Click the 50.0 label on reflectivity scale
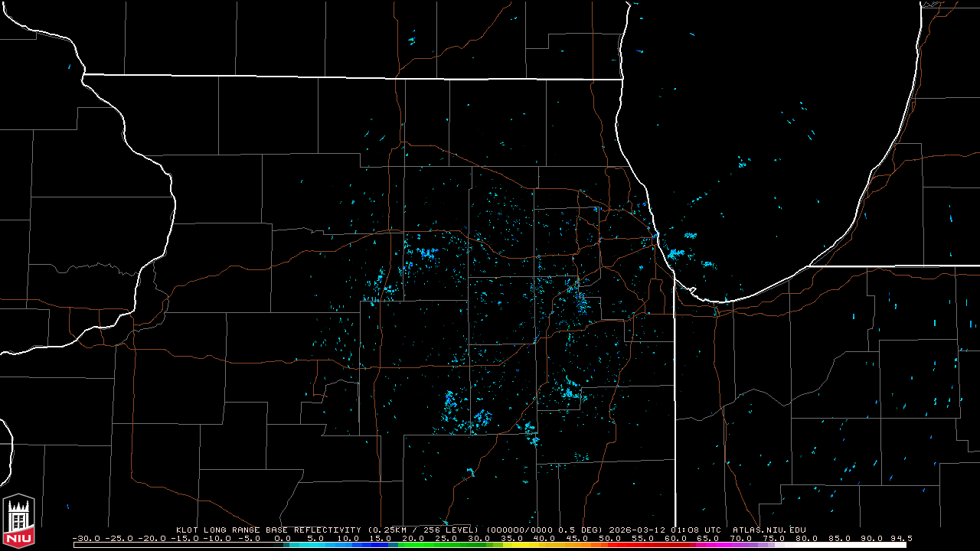 (x=610, y=538)
